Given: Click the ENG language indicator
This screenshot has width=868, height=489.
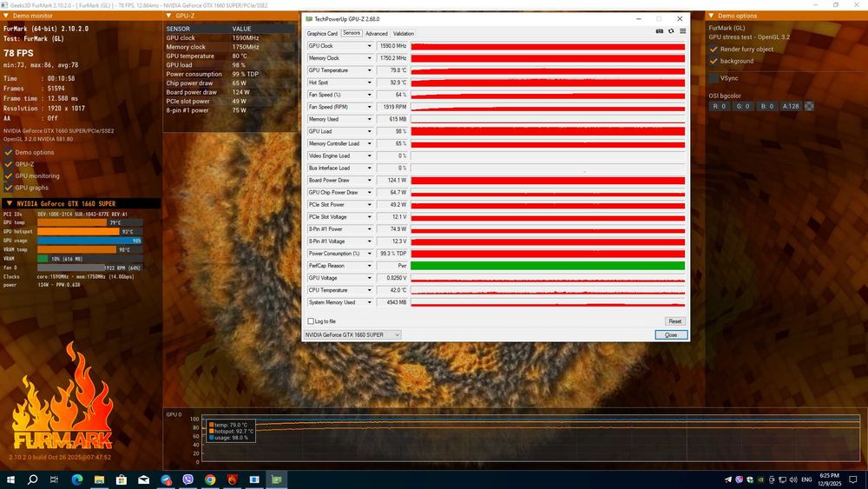Looking at the screenshot, I should coord(806,479).
